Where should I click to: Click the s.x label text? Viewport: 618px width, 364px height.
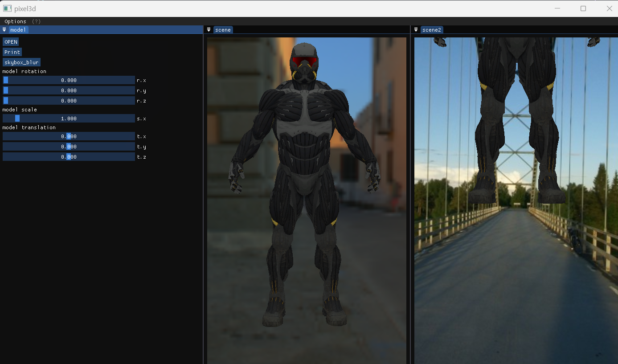point(141,119)
